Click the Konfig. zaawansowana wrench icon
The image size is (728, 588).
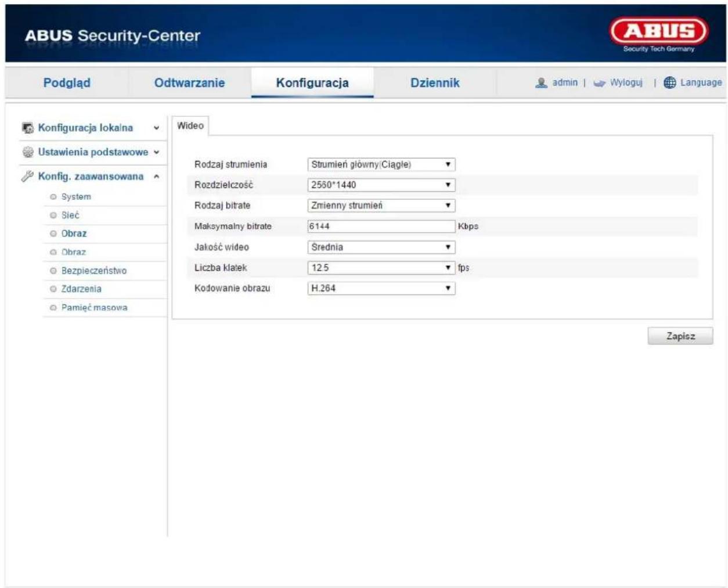point(27,176)
